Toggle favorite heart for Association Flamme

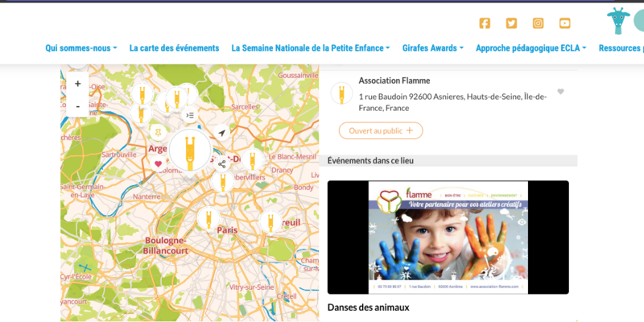[x=560, y=92]
